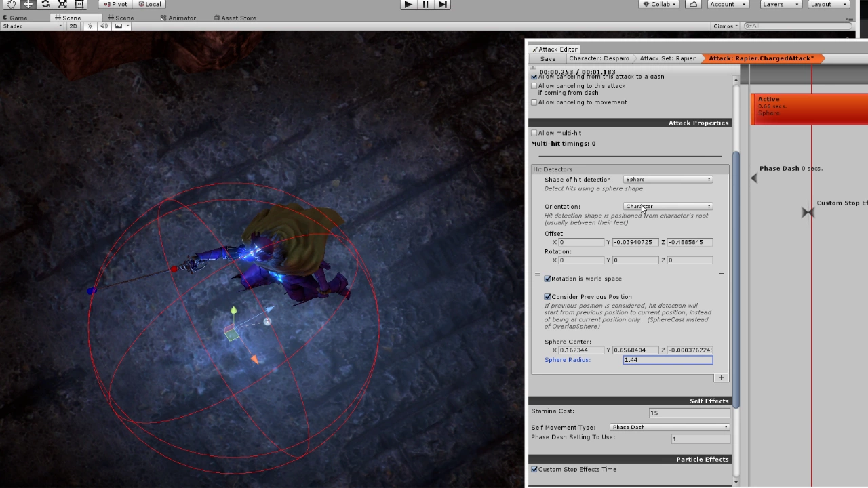
Task: Open the Gizmos dropdown
Action: [x=726, y=26]
